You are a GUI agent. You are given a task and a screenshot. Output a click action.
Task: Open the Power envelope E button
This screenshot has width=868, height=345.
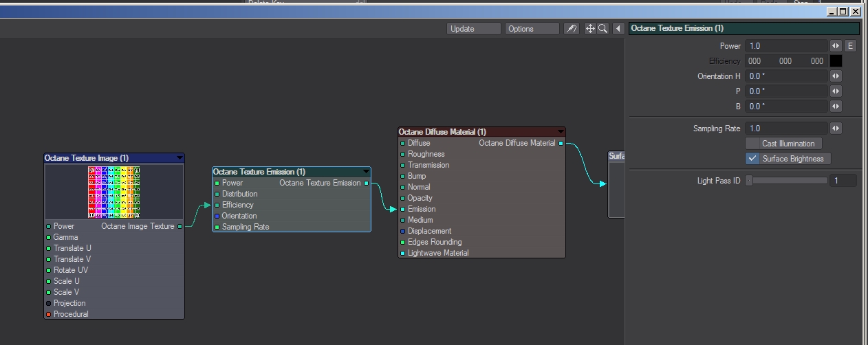850,46
